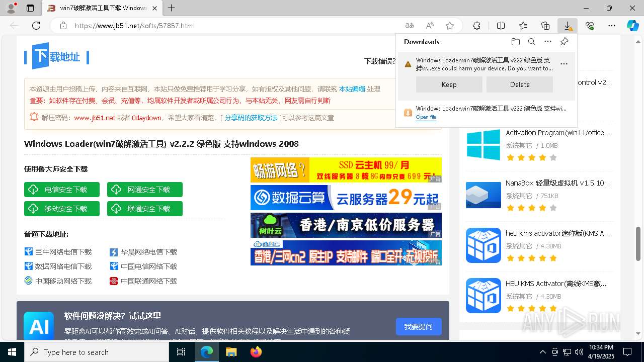The image size is (644, 362).
Task: Toggle the Downloads toolbar button
Action: click(x=568, y=26)
